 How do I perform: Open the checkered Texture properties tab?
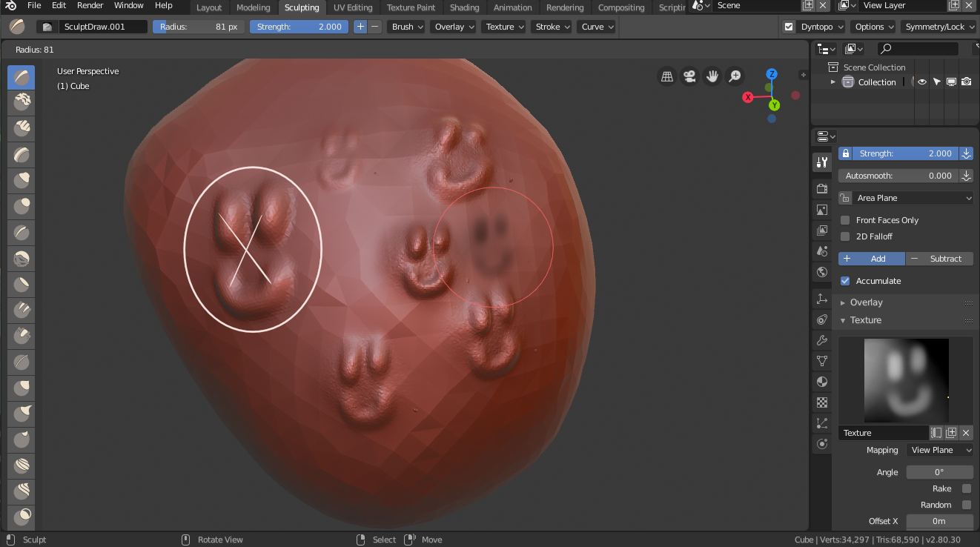point(822,402)
